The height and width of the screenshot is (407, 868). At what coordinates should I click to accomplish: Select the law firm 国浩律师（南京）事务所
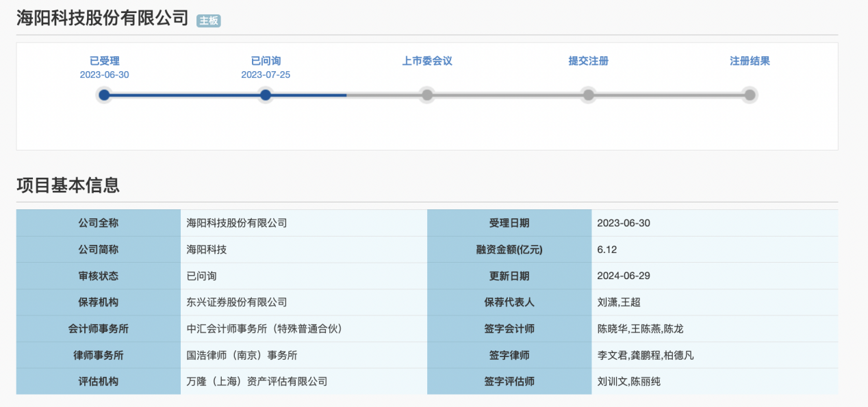pos(242,355)
